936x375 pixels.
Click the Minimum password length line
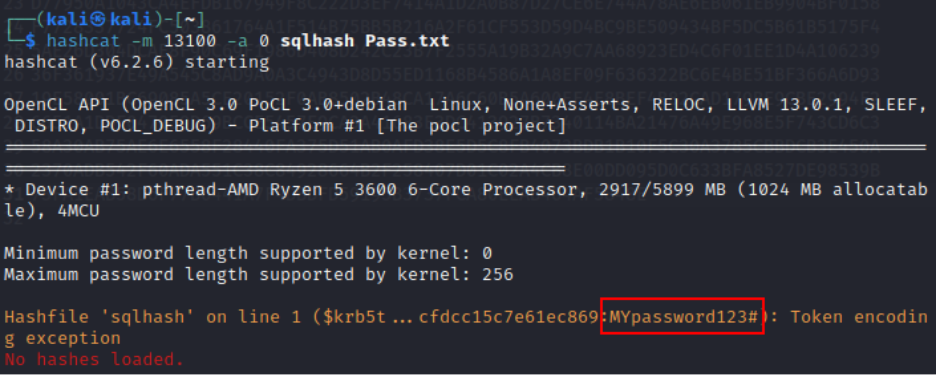click(x=248, y=253)
